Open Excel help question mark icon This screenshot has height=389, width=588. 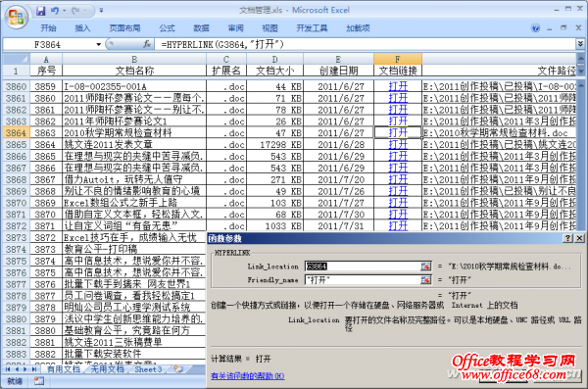click(x=535, y=28)
